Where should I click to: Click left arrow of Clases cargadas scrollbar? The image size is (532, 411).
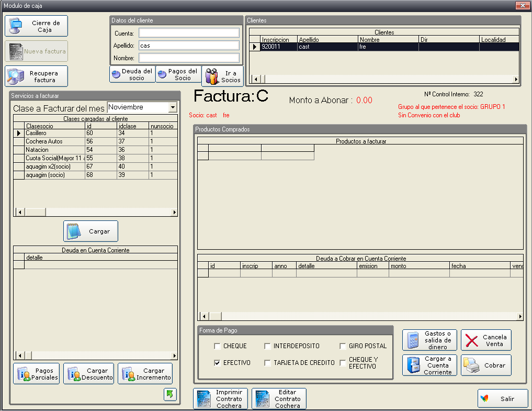(20, 212)
